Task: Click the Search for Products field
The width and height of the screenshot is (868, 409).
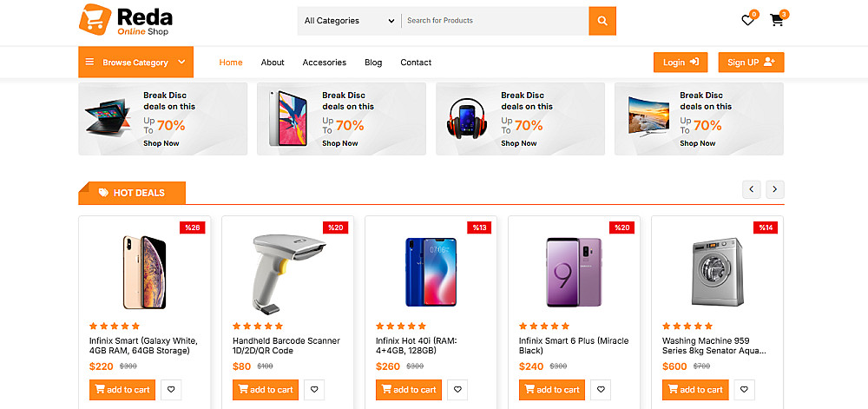Action: 495,21
